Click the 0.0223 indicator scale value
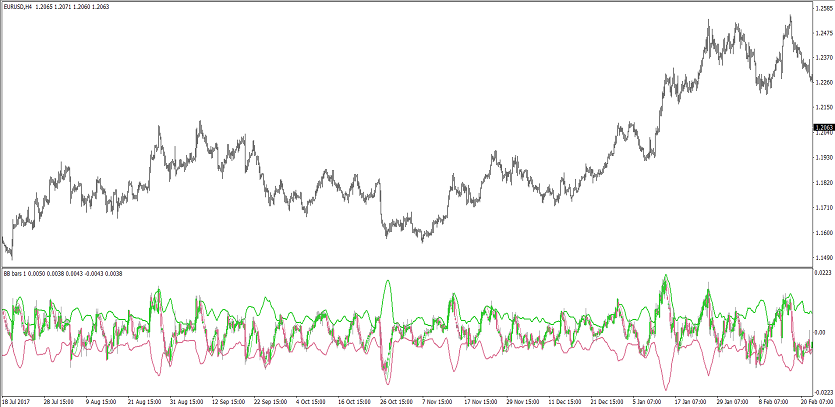Image resolution: width=835 pixels, height=407 pixels. point(824,273)
